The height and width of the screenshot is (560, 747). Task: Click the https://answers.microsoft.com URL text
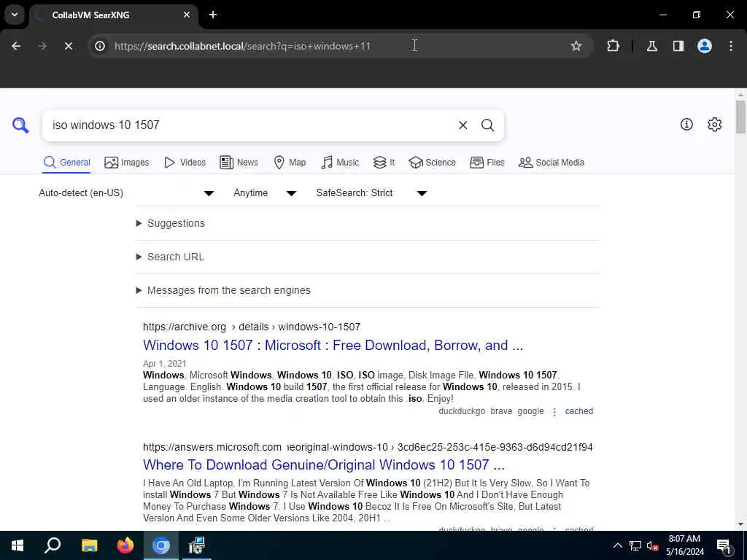point(212,447)
